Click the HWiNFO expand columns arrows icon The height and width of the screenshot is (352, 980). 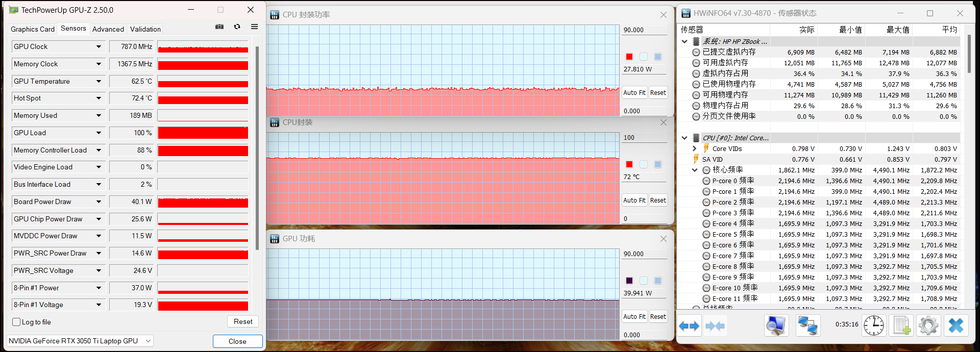point(689,326)
